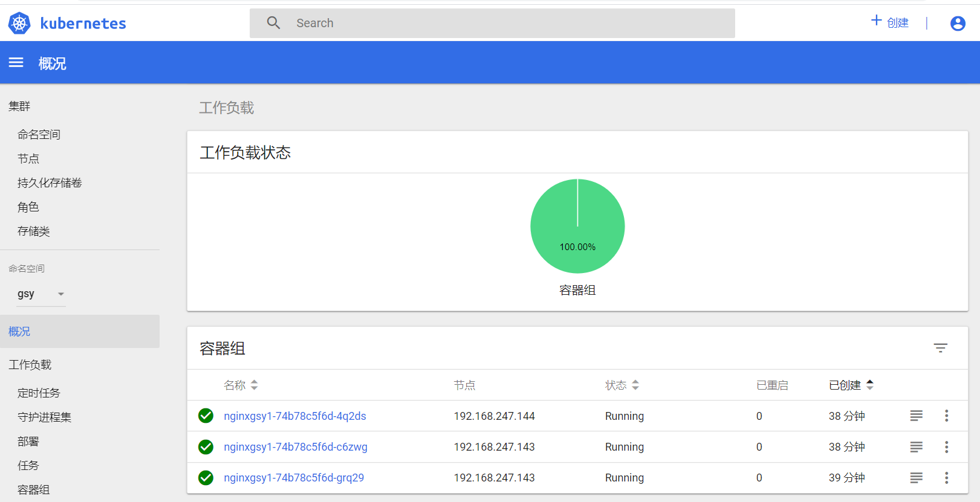The width and height of the screenshot is (980, 502).
Task: Click the kubernetes brand title
Action: click(83, 24)
